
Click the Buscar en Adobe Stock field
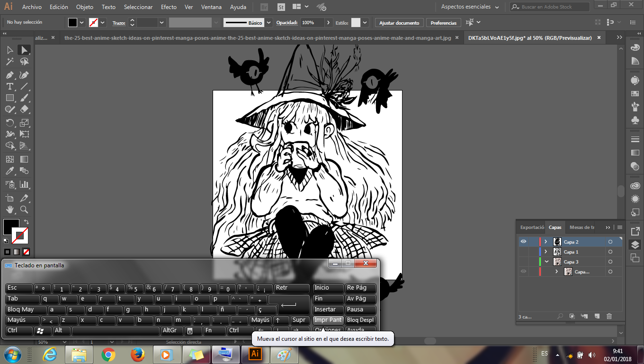point(550,7)
